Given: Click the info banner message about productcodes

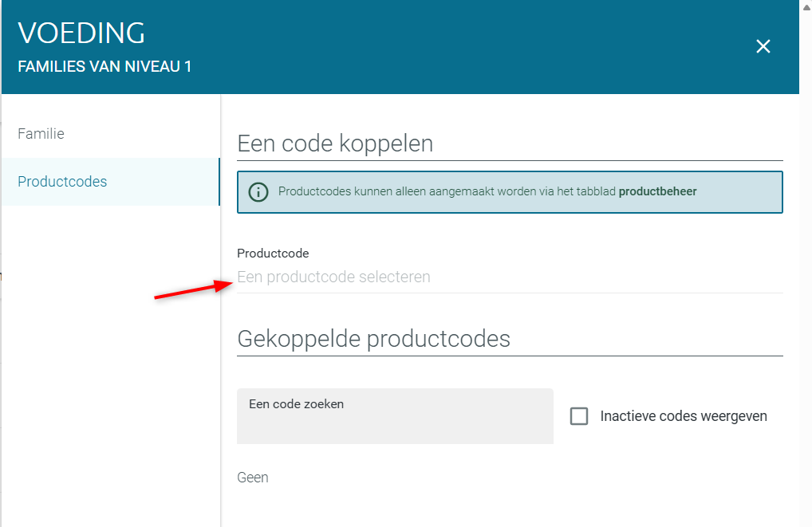Looking at the screenshot, I should tap(487, 191).
